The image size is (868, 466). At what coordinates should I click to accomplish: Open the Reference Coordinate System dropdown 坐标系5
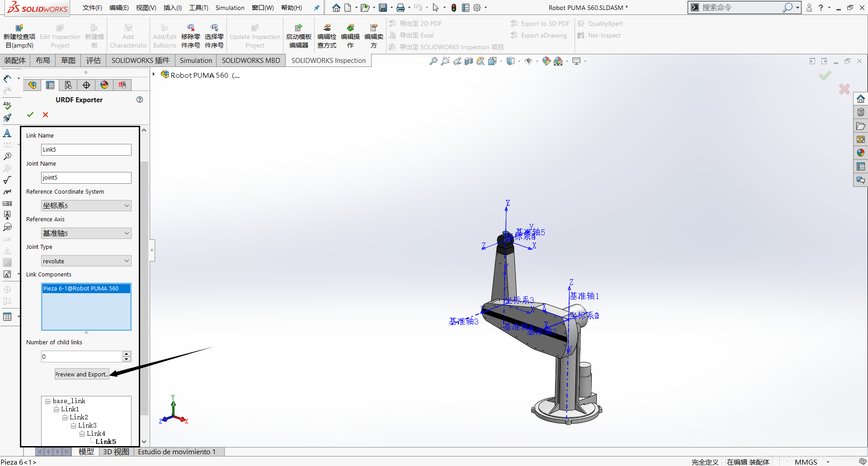86,205
